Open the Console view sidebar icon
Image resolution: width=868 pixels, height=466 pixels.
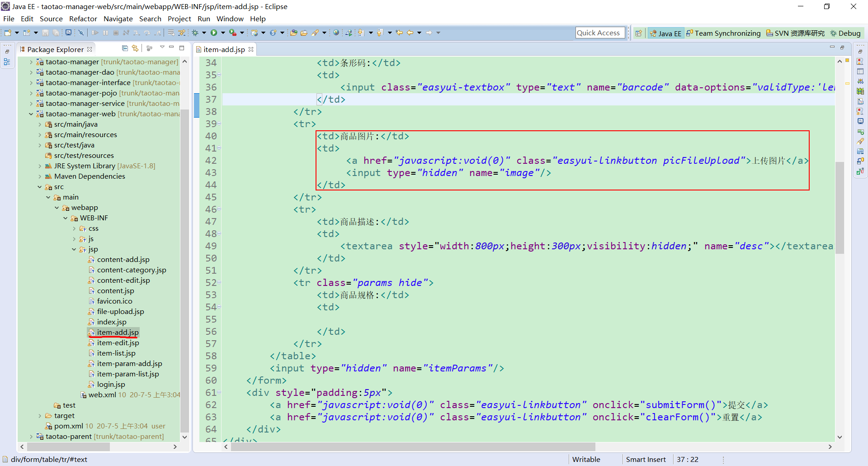point(860,121)
